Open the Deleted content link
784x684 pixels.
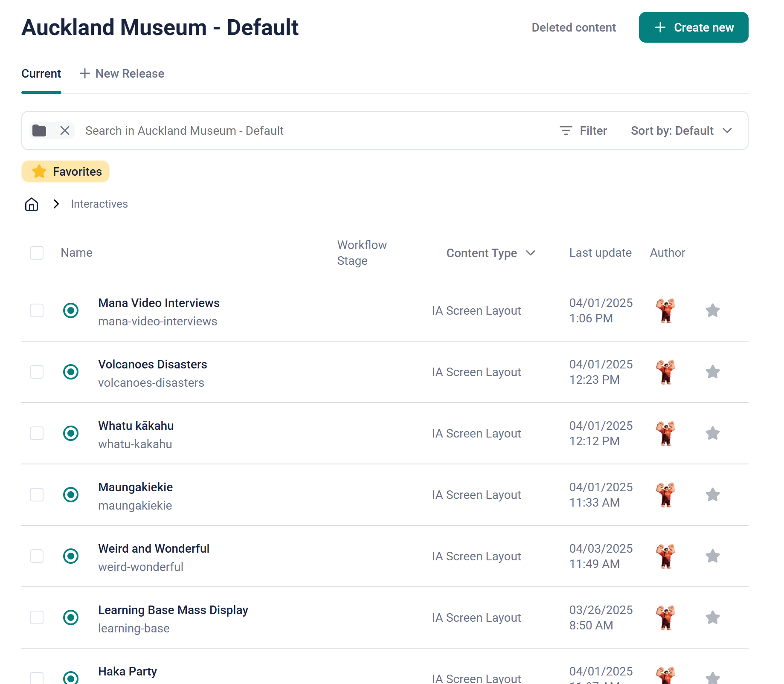pyautogui.click(x=573, y=28)
